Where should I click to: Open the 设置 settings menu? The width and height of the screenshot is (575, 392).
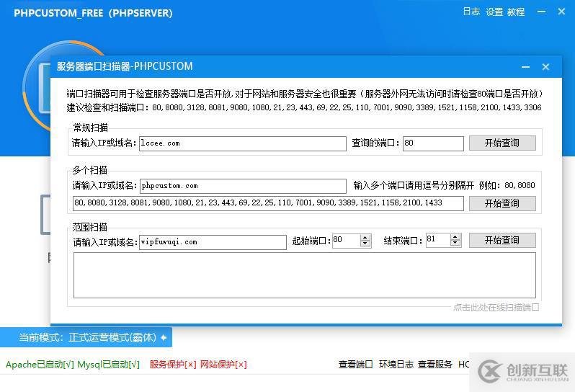[x=494, y=12]
